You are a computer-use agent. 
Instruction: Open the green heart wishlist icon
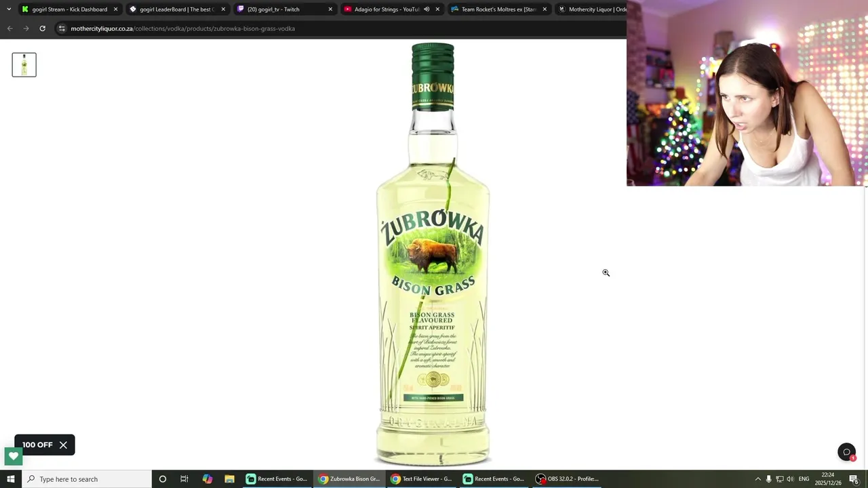(x=13, y=456)
